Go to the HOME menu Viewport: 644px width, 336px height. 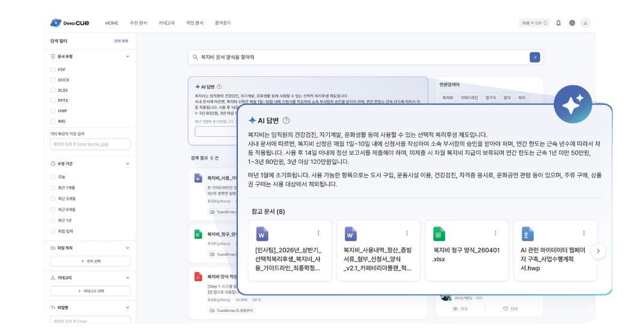point(112,23)
